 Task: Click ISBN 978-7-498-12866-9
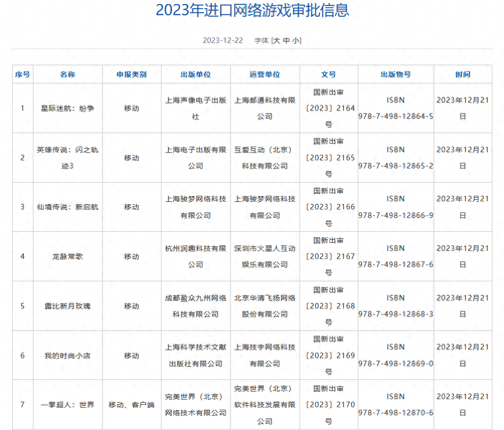(x=396, y=207)
